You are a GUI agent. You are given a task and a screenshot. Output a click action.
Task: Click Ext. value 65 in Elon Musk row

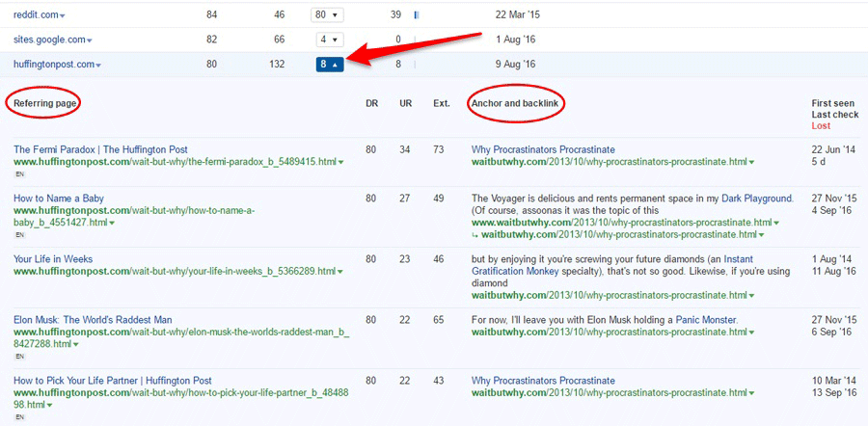[x=439, y=320]
